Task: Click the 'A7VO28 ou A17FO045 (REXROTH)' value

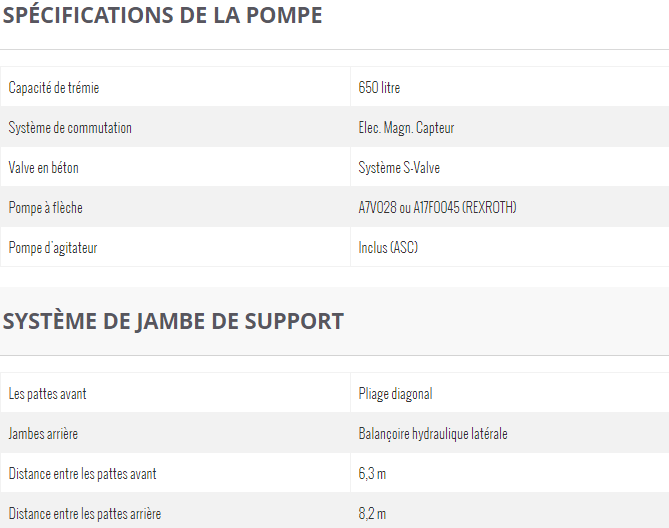Action: (x=437, y=208)
